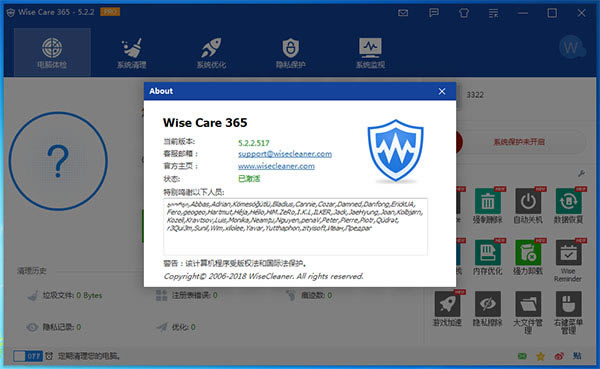Close the About dialog
The height and width of the screenshot is (369, 600).
(x=442, y=91)
